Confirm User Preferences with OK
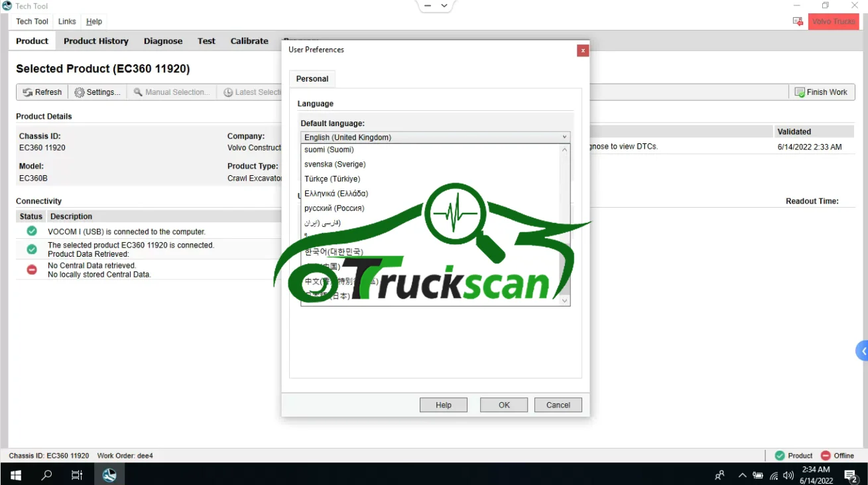868x485 pixels. tap(504, 405)
